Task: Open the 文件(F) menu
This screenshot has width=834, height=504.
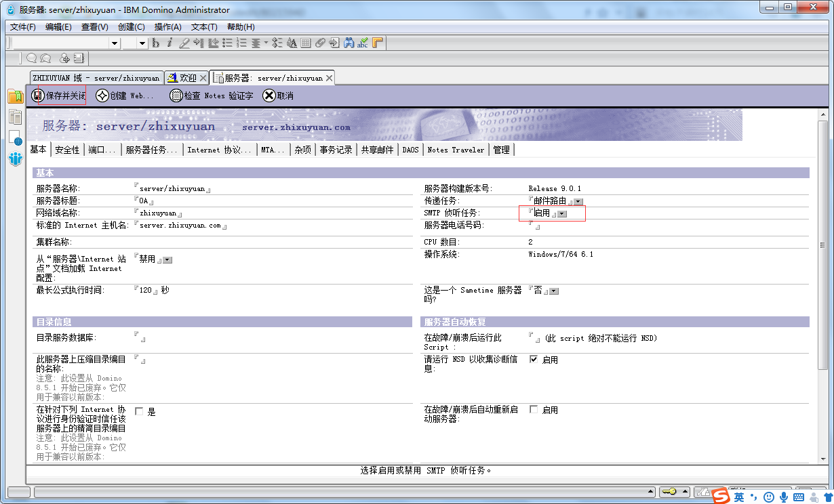Action: [23, 27]
